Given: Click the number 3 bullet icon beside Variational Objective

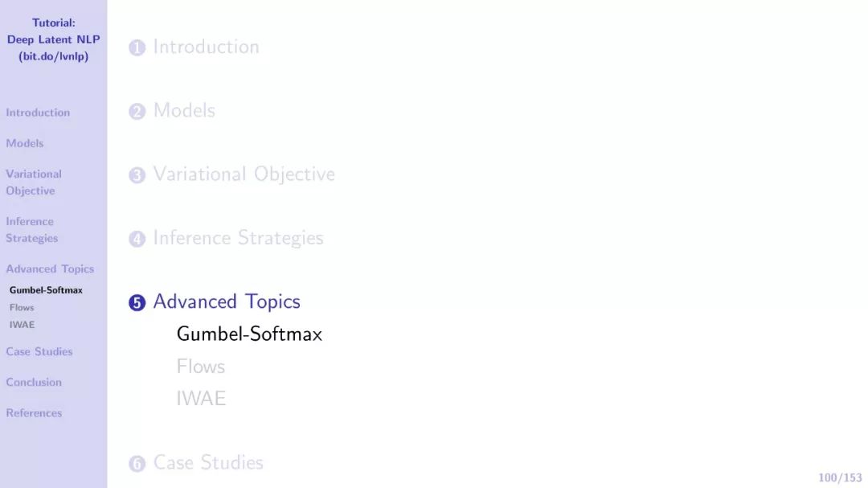Looking at the screenshot, I should tap(137, 175).
